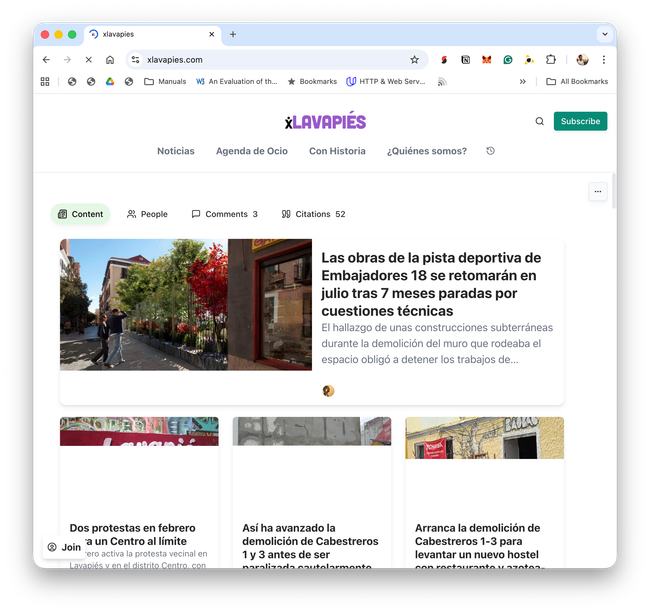Open the Chrome extensions puzzle icon

click(x=550, y=60)
